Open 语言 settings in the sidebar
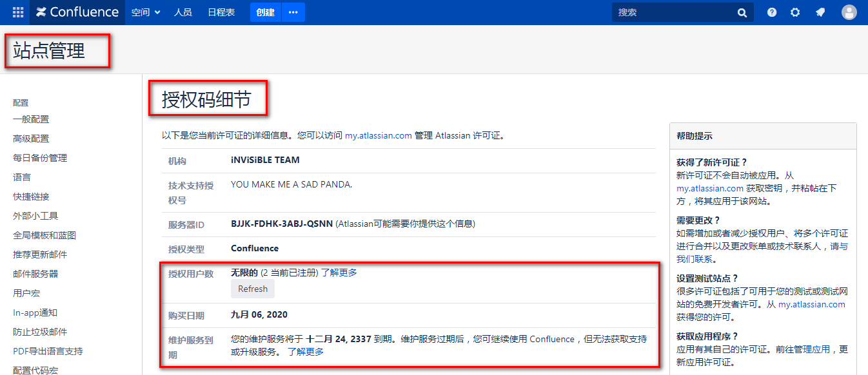 (22, 177)
